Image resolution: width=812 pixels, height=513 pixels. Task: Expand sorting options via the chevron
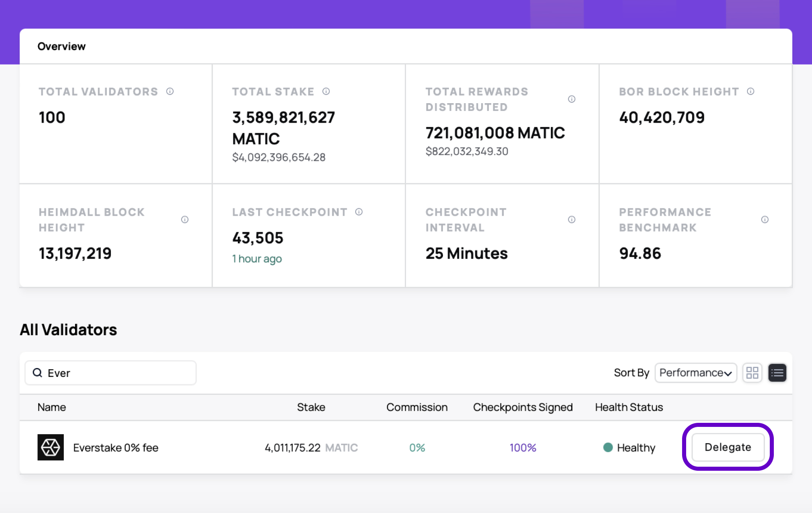[728, 373]
